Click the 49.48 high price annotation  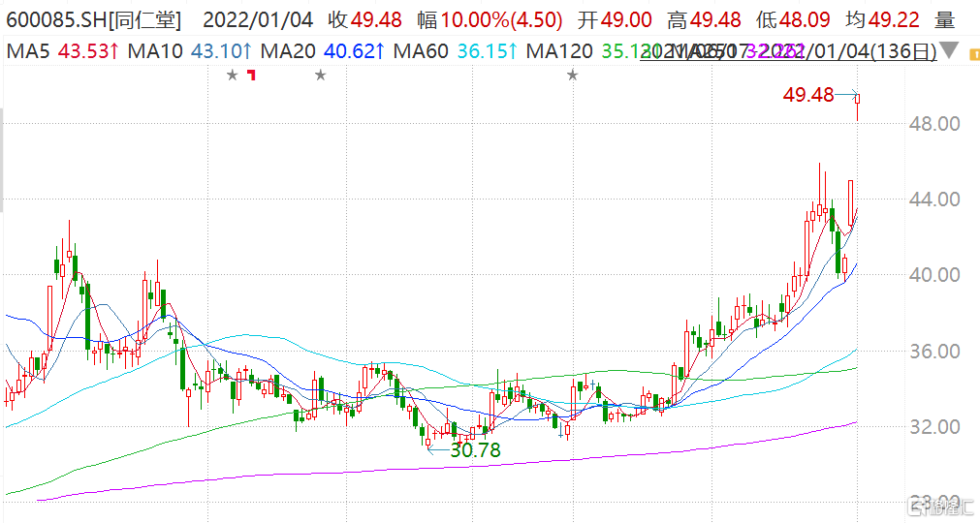[808, 95]
